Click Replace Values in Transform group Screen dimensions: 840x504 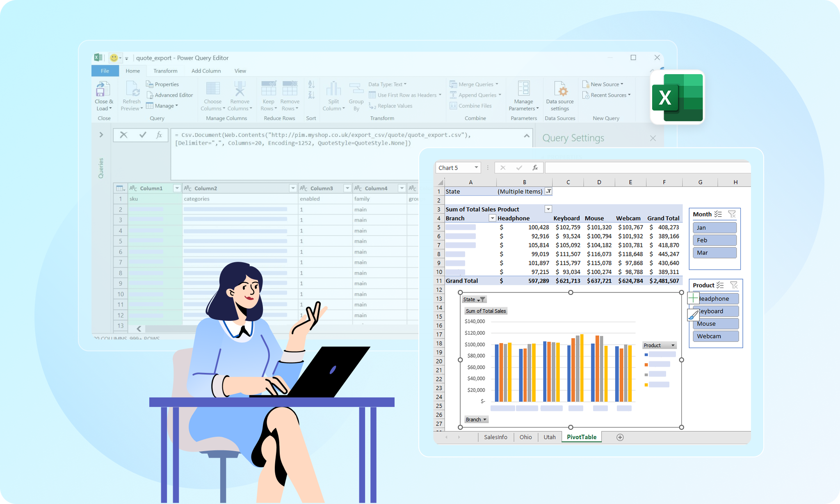390,106
